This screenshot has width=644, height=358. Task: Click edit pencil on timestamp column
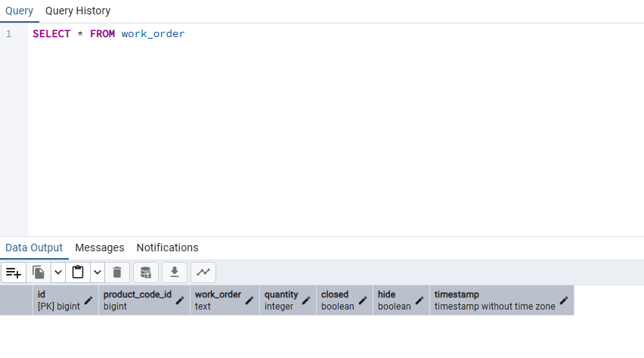[x=564, y=300]
